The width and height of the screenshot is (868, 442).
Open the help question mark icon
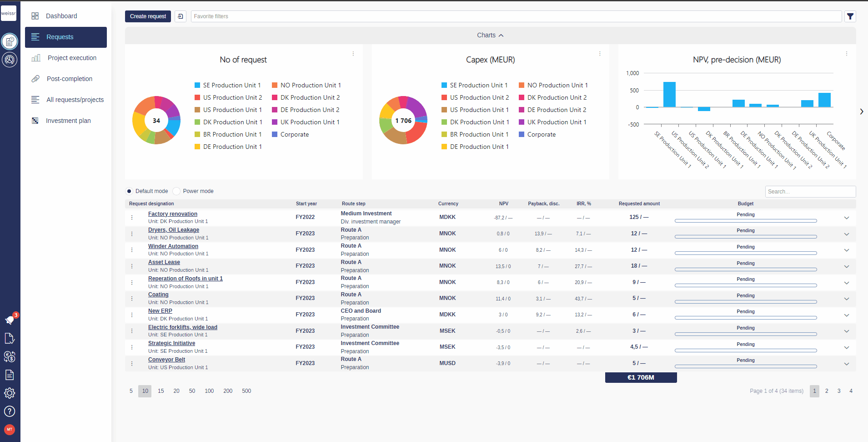click(10, 412)
